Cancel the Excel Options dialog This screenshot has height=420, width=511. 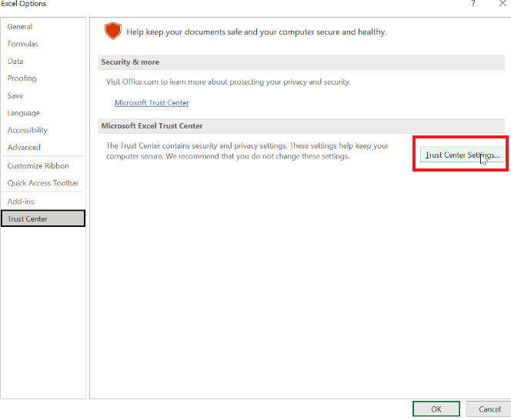pos(489,409)
